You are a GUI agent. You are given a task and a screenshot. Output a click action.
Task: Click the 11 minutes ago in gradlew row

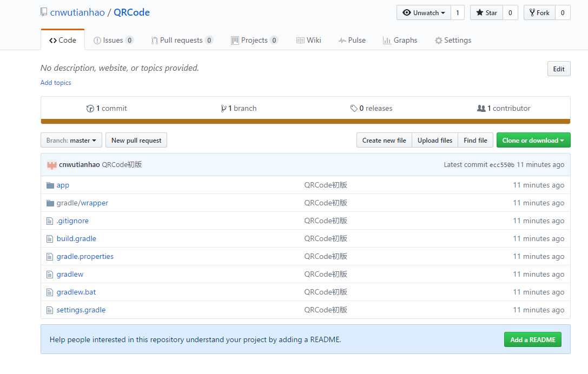click(538, 275)
